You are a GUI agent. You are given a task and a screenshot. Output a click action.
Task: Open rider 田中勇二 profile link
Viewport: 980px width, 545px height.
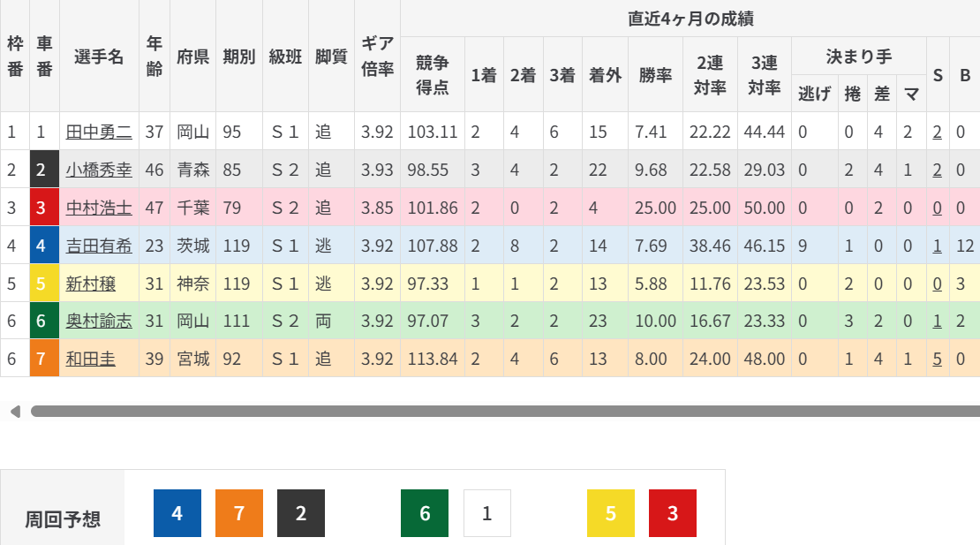pyautogui.click(x=99, y=132)
